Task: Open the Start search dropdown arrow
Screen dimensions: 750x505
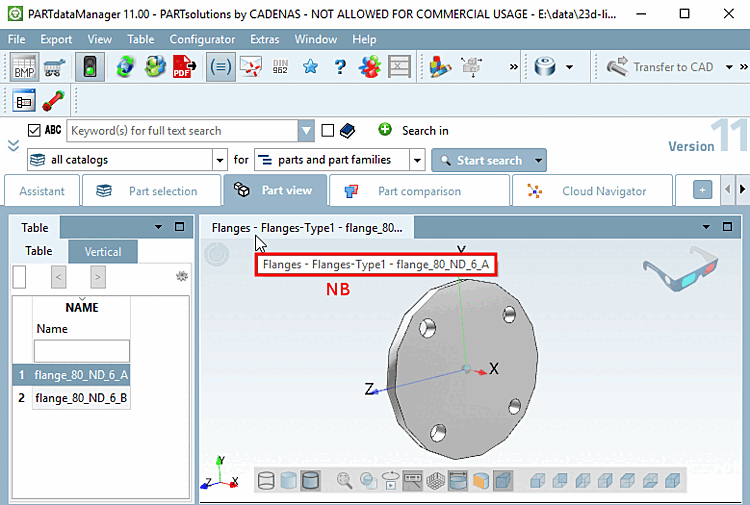Action: click(539, 160)
